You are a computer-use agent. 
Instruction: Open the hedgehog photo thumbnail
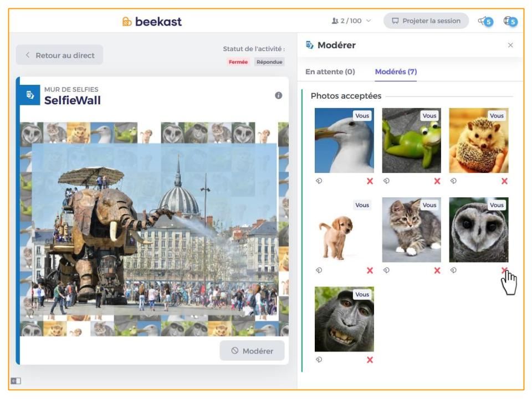[x=479, y=140]
